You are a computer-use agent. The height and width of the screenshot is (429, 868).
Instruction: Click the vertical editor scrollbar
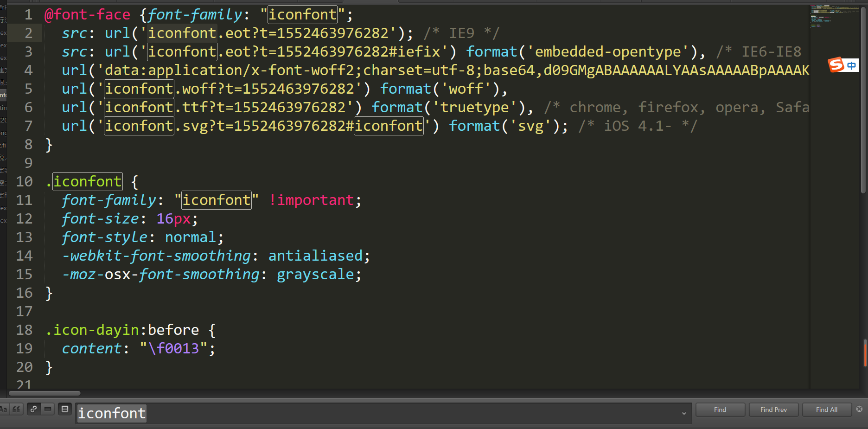[x=863, y=100]
